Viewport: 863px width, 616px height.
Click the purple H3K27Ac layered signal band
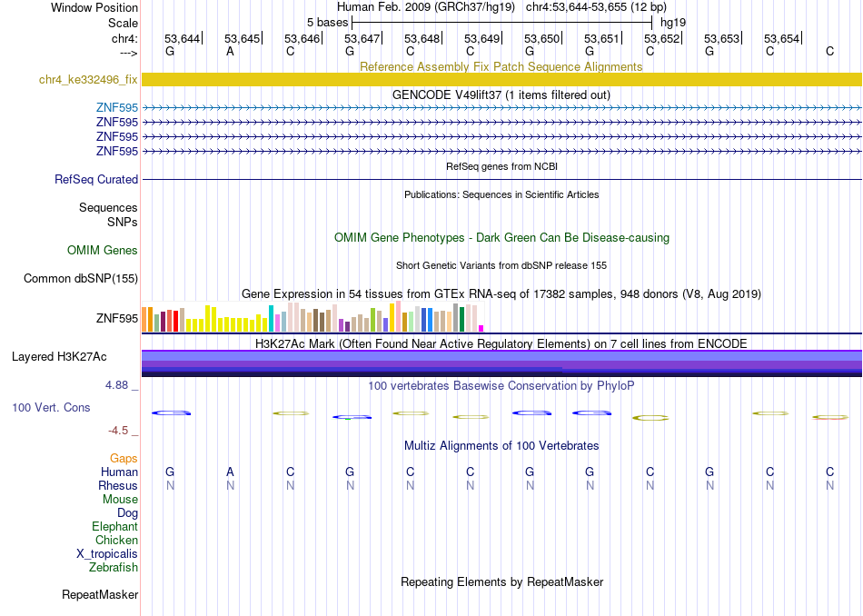501,363
